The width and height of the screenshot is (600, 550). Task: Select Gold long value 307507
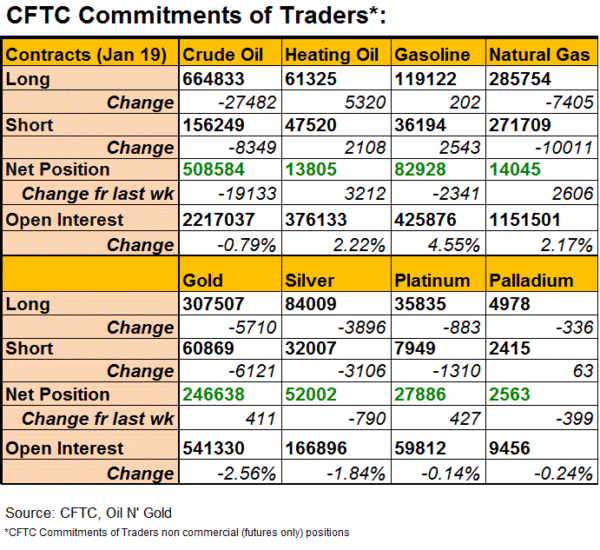click(x=218, y=305)
